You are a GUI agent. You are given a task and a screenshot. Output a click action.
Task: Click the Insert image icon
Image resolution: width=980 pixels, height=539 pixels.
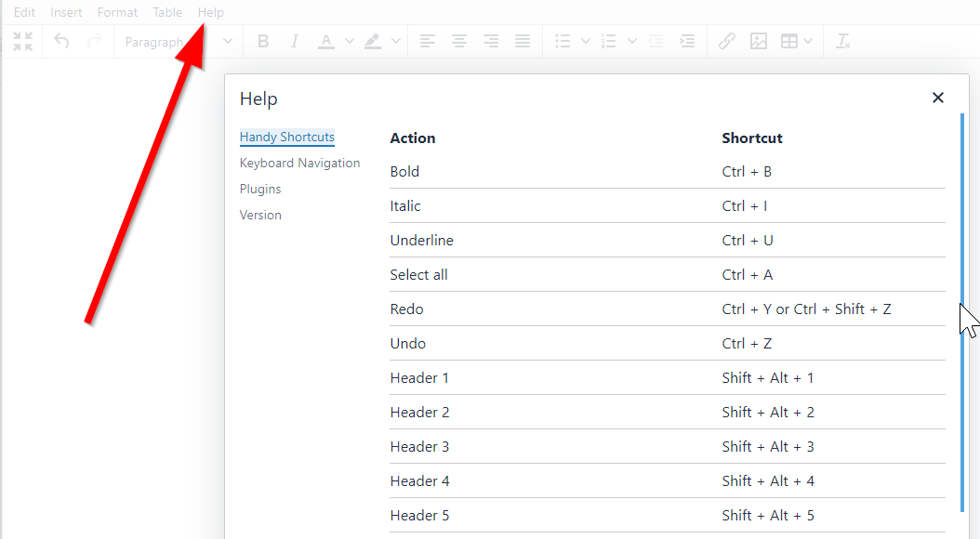pos(758,41)
